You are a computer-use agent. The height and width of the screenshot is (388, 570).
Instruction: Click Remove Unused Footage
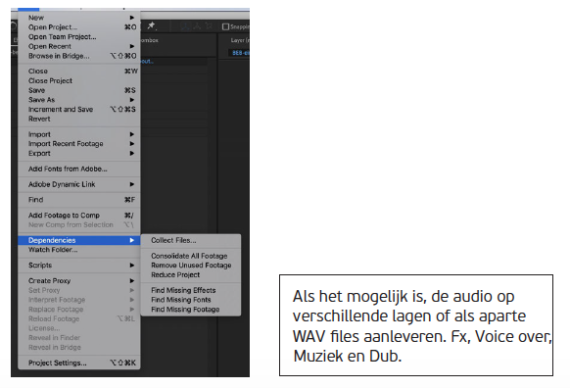coord(191,265)
